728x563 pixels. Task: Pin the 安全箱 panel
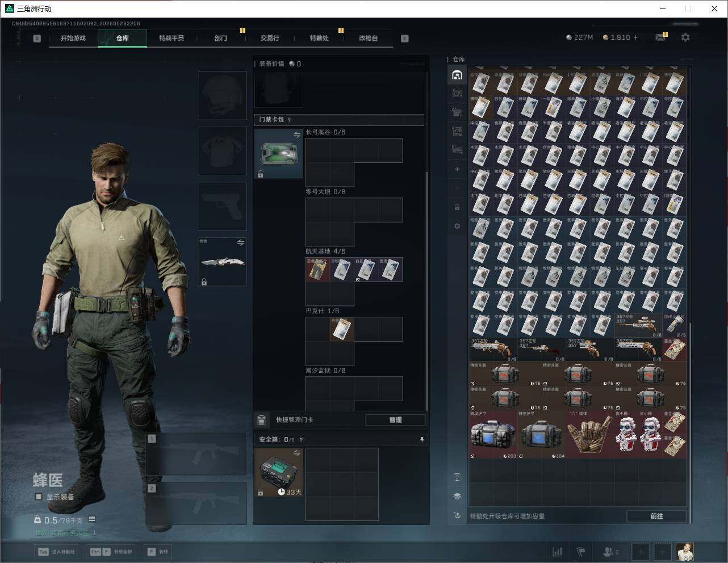click(421, 439)
